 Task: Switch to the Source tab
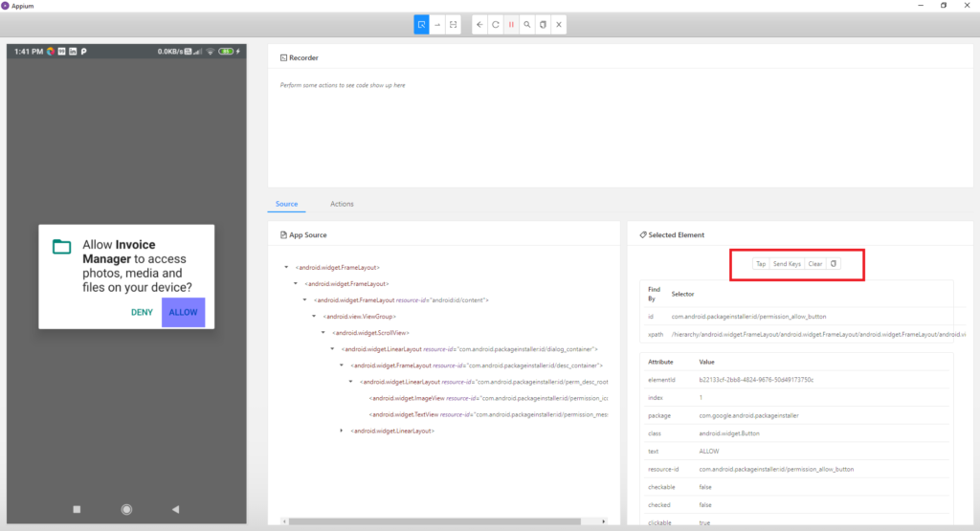coord(286,204)
